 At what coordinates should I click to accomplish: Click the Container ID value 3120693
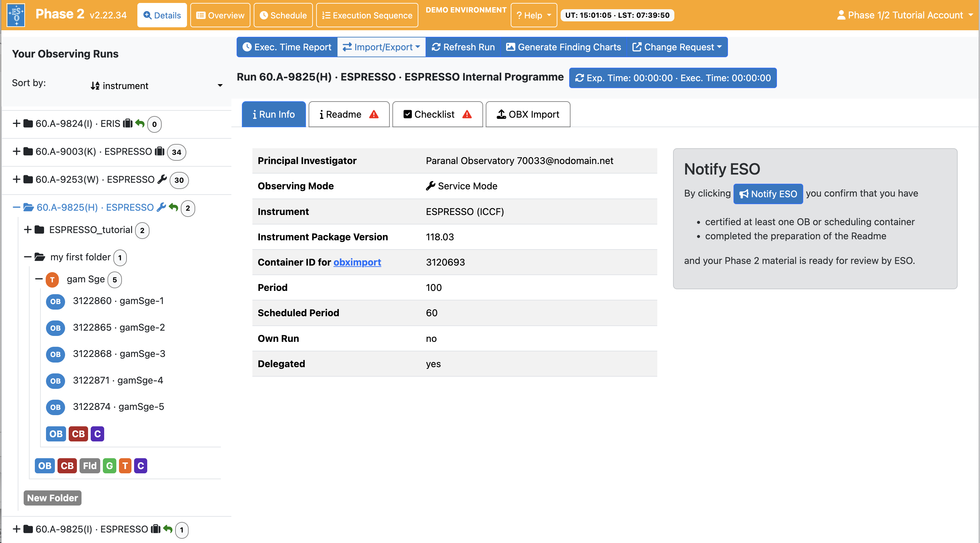coord(445,262)
